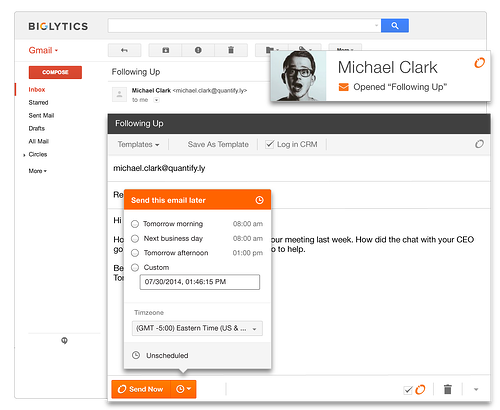The width and height of the screenshot is (500, 410).
Task: Report spam using the exclamation icon
Action: pyautogui.click(x=198, y=50)
